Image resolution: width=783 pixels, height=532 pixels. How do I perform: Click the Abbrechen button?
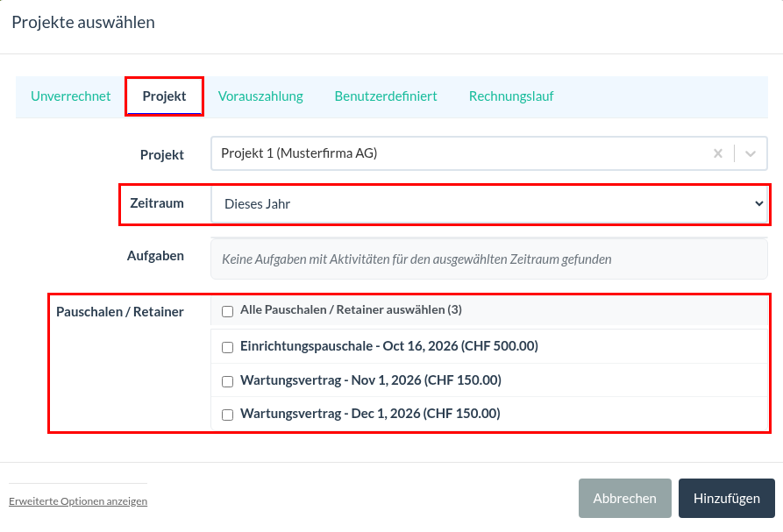click(624, 498)
